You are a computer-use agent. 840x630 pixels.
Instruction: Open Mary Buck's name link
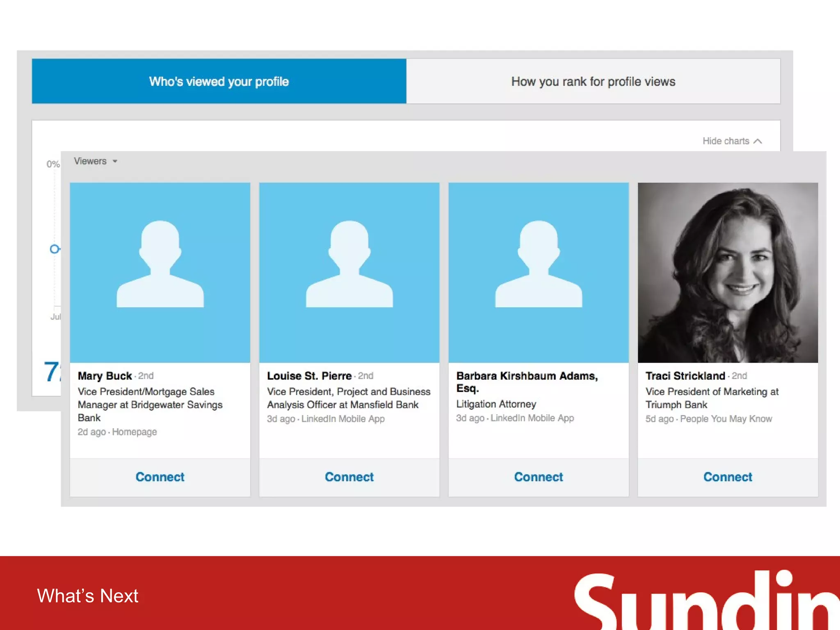pyautogui.click(x=105, y=376)
